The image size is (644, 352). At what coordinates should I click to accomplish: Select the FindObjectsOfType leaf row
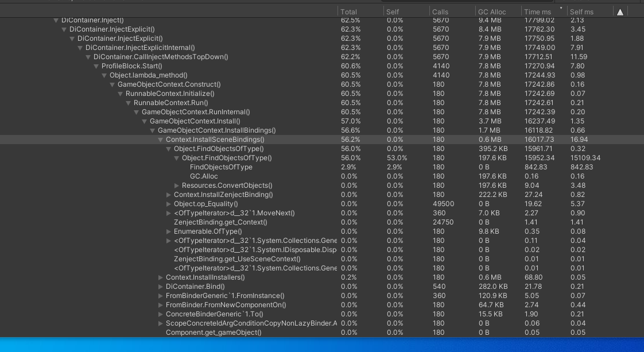click(x=322, y=167)
